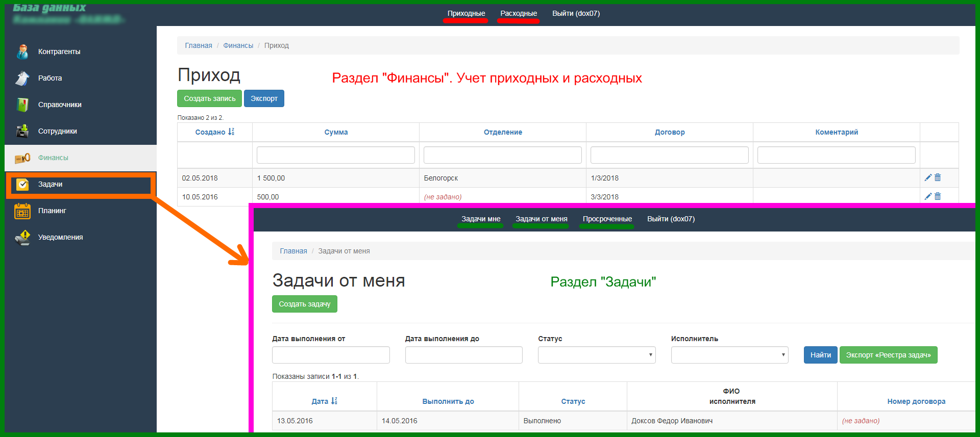Click the Сотрудники sidebar icon
The image size is (980, 437).
pos(22,131)
